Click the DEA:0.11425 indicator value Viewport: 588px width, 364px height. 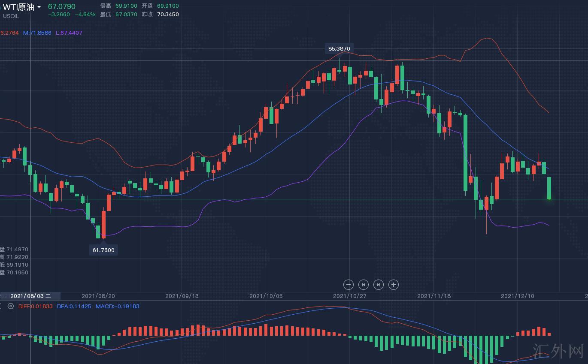point(74,306)
